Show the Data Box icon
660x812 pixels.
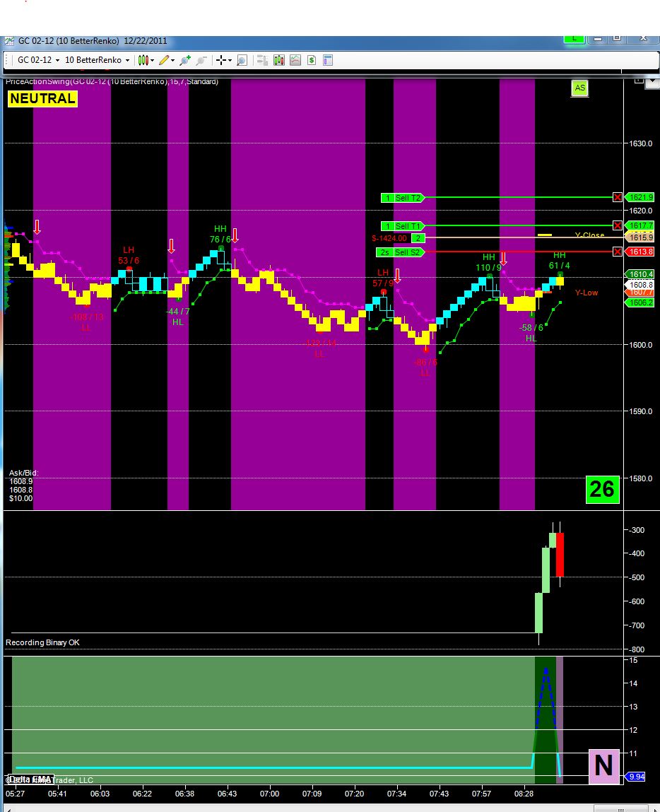[262, 60]
